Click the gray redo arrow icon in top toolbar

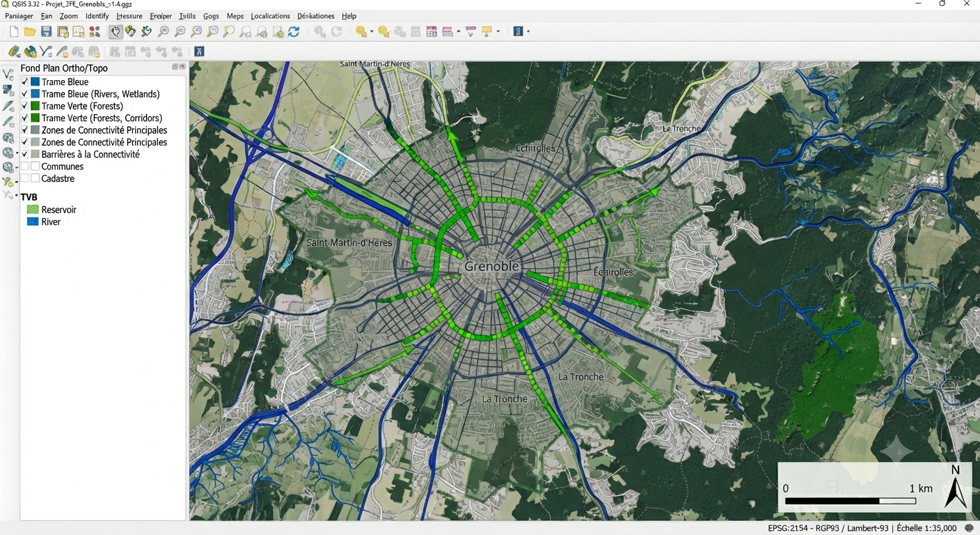(x=336, y=31)
